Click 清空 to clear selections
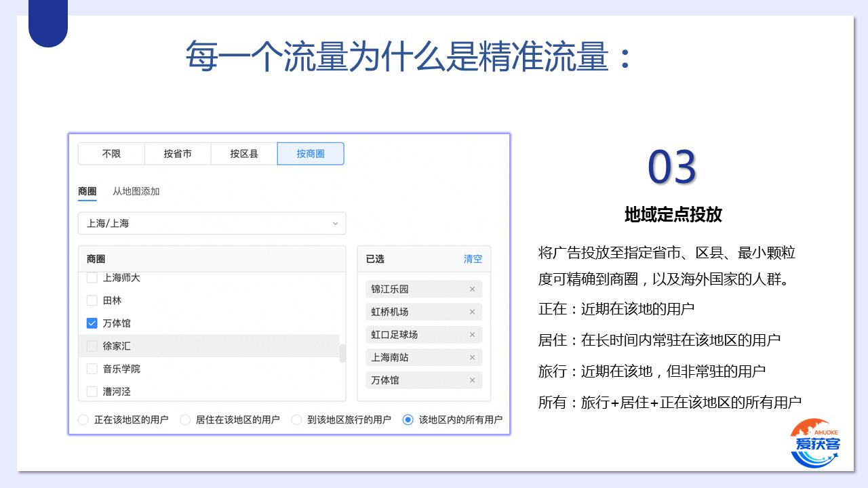Viewport: 868px width, 488px height. point(473,259)
